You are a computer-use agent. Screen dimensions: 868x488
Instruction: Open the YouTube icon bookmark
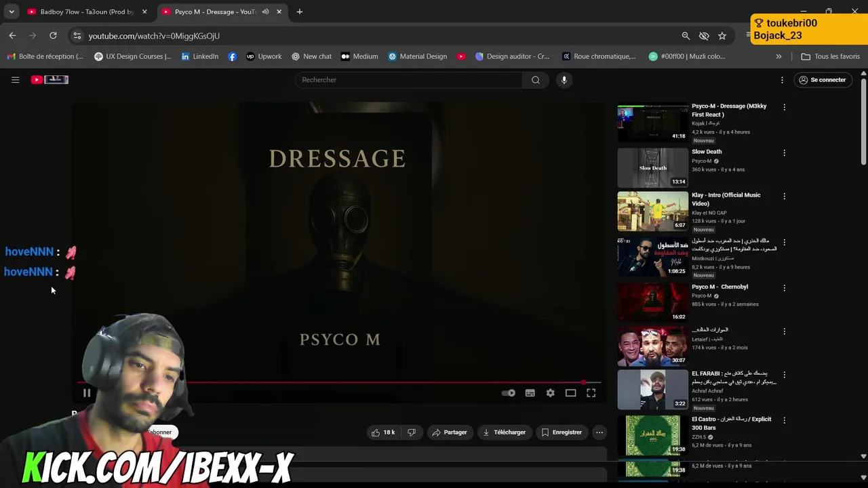[x=461, y=56]
